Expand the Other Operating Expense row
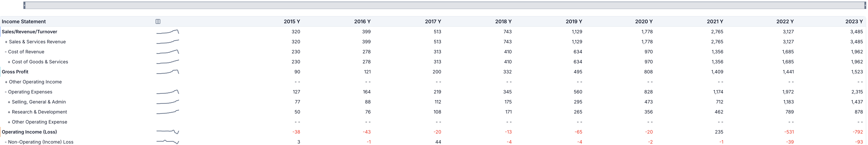This screenshot has height=145, width=868. 9,122
